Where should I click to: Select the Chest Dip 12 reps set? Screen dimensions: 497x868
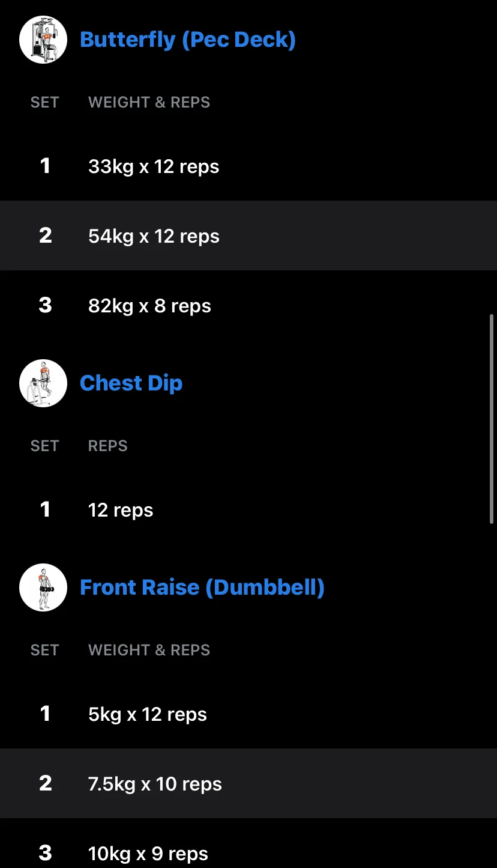coord(248,509)
